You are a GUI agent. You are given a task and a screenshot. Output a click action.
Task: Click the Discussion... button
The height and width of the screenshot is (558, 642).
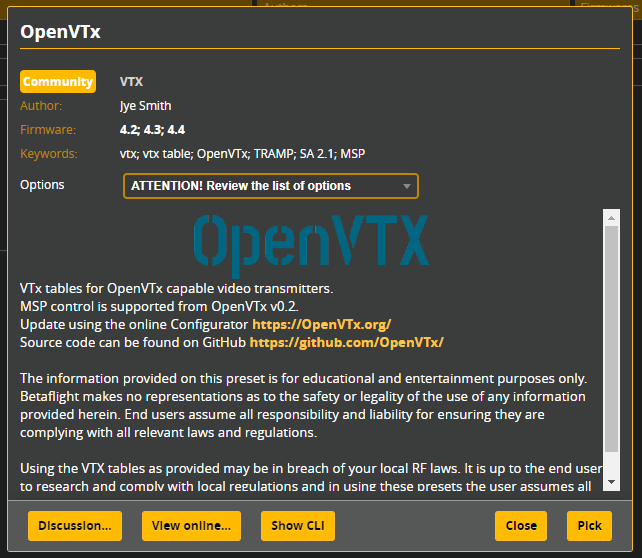point(75,526)
